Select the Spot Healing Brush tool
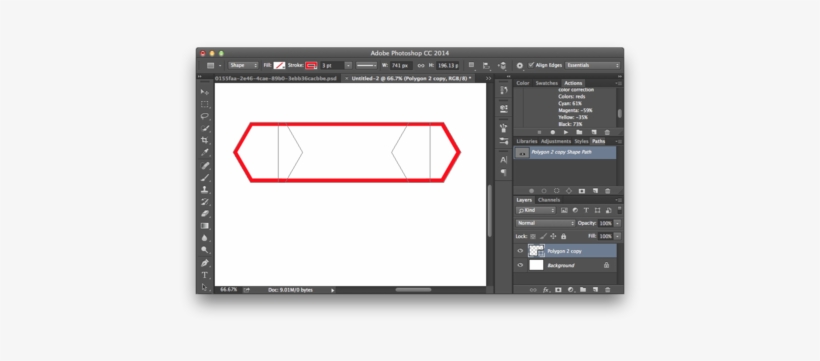This screenshot has height=361, width=820. point(204,165)
